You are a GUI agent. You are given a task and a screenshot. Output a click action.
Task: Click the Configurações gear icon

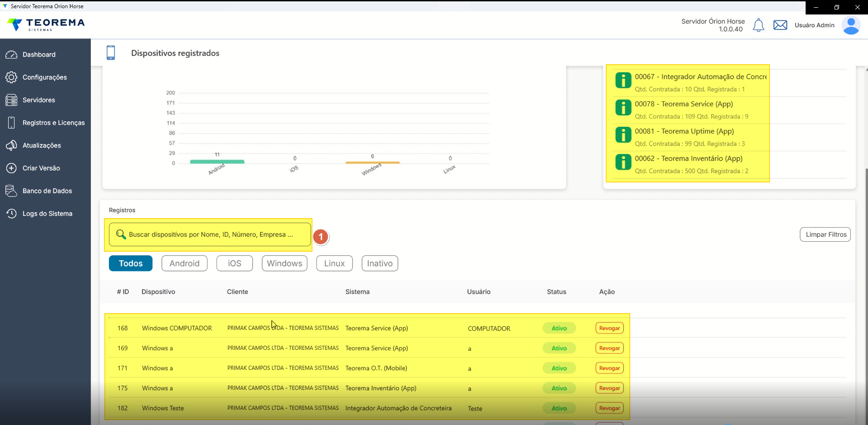pyautogui.click(x=11, y=77)
